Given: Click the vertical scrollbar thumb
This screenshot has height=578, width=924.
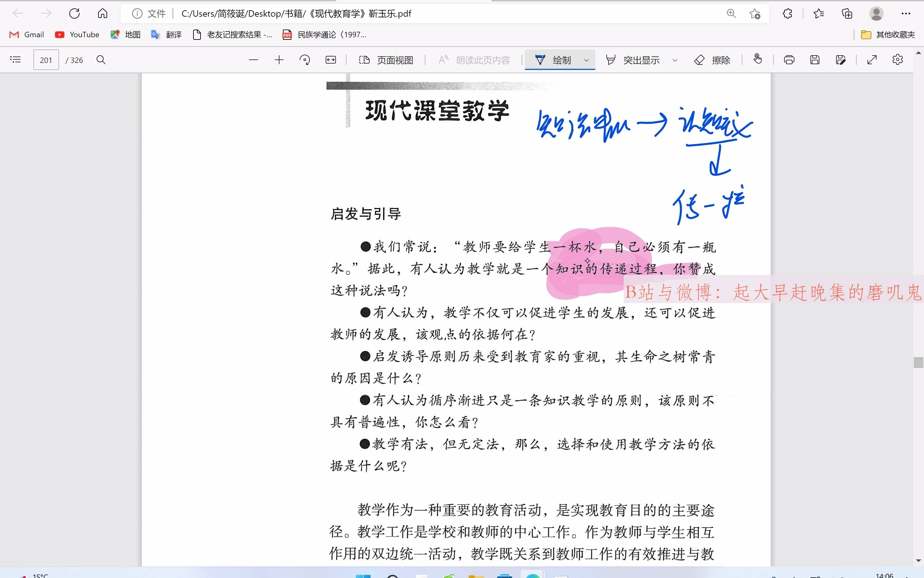Looking at the screenshot, I should (918, 363).
